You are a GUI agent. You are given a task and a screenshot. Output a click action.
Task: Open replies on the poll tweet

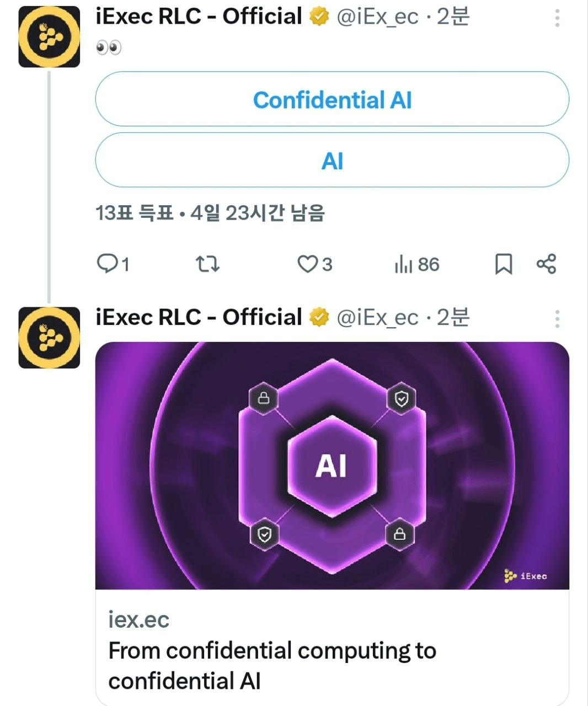(113, 264)
